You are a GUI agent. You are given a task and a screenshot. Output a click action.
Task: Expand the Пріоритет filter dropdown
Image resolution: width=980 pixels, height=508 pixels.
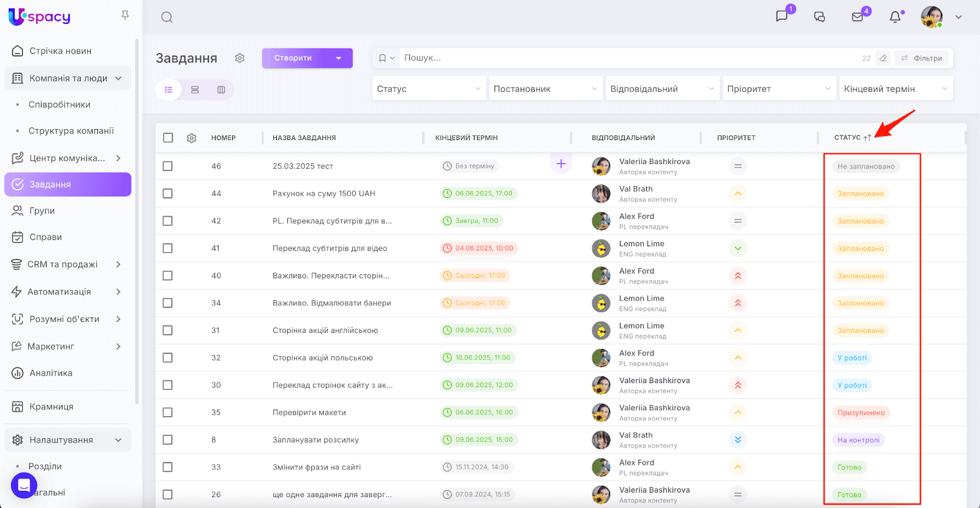[x=778, y=89]
